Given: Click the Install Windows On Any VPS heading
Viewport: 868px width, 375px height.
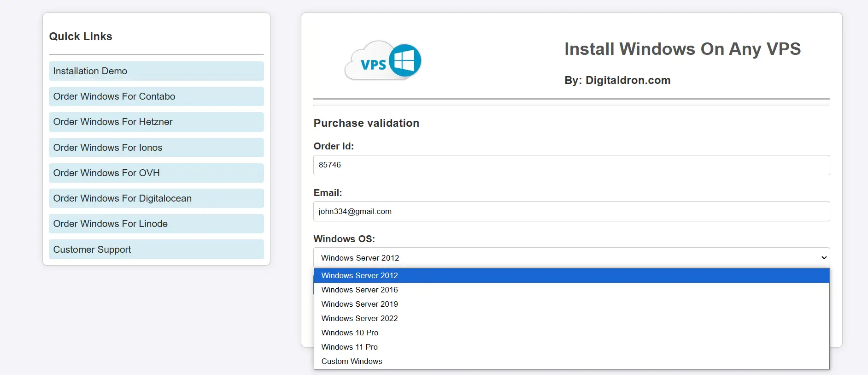Looking at the screenshot, I should coord(682,49).
